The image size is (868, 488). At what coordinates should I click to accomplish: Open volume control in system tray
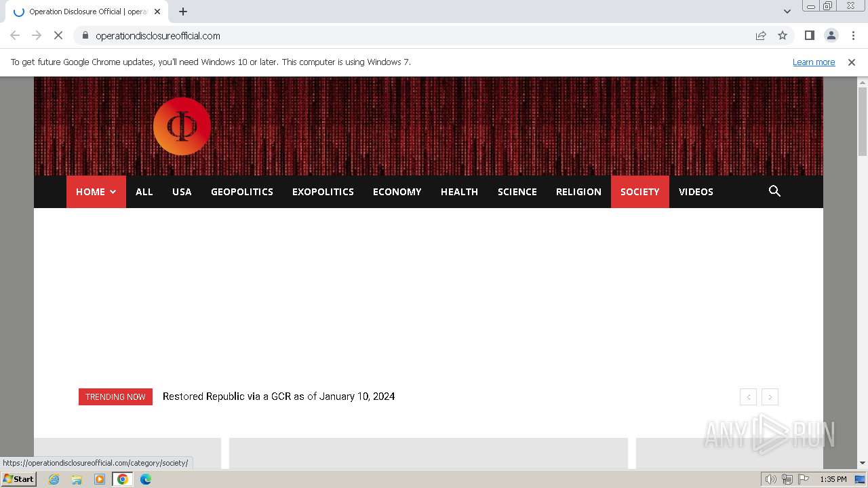coord(771,479)
